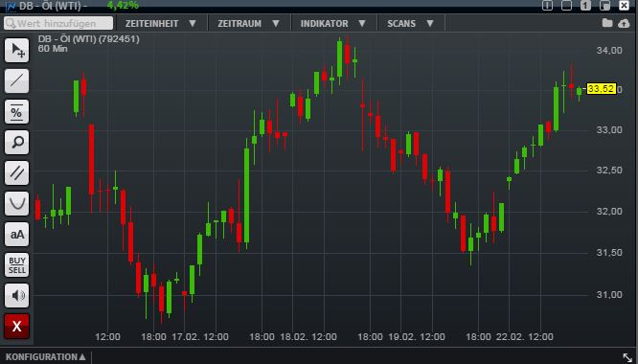The width and height of the screenshot is (638, 364).
Task: Click the 31,00 price axis label
Action: [609, 295]
